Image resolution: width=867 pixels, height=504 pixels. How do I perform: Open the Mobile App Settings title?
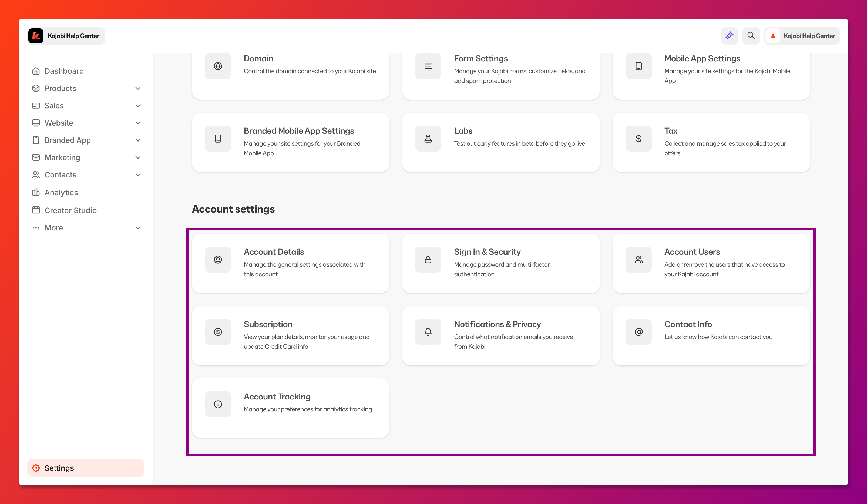click(x=702, y=59)
